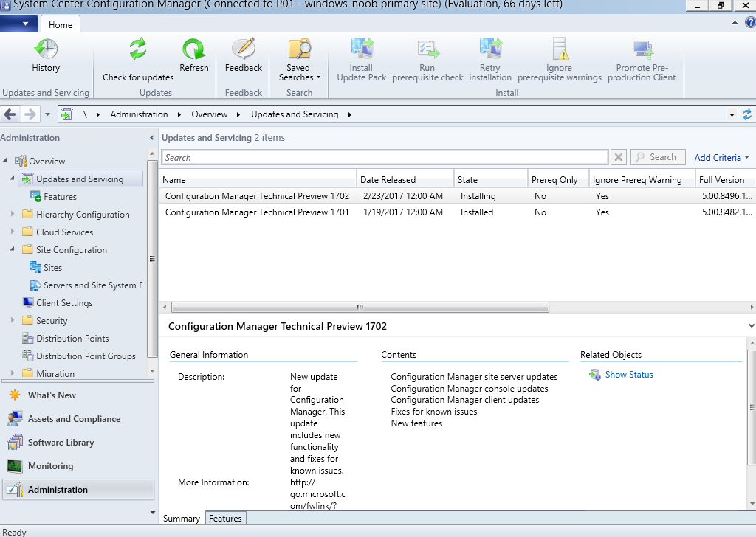Sort by Prereq Only column header
The width and height of the screenshot is (756, 537).
[558, 180]
